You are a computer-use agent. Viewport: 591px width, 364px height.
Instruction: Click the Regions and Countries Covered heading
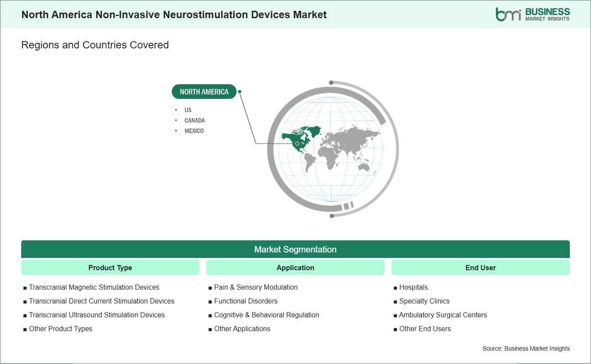pos(95,45)
